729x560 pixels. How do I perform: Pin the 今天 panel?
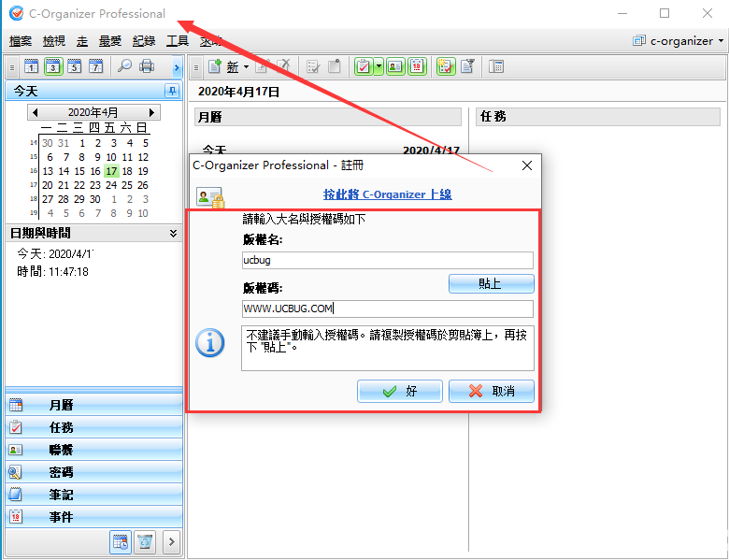(172, 91)
